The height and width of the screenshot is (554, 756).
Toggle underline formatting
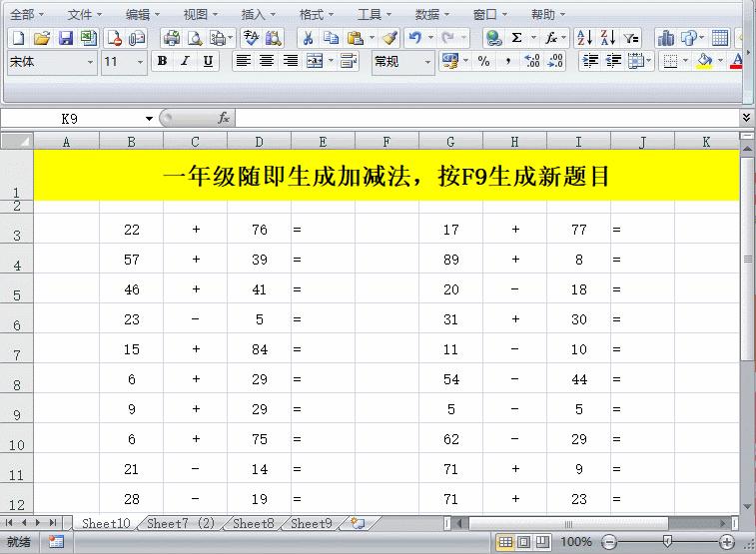tap(208, 61)
